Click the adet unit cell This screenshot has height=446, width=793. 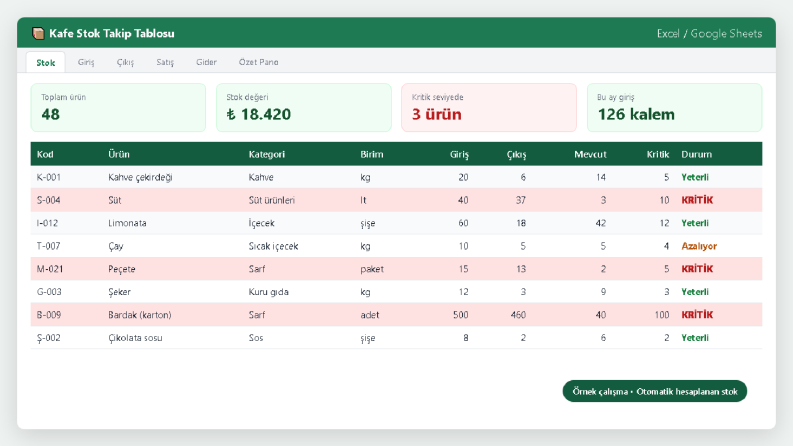[370, 315]
